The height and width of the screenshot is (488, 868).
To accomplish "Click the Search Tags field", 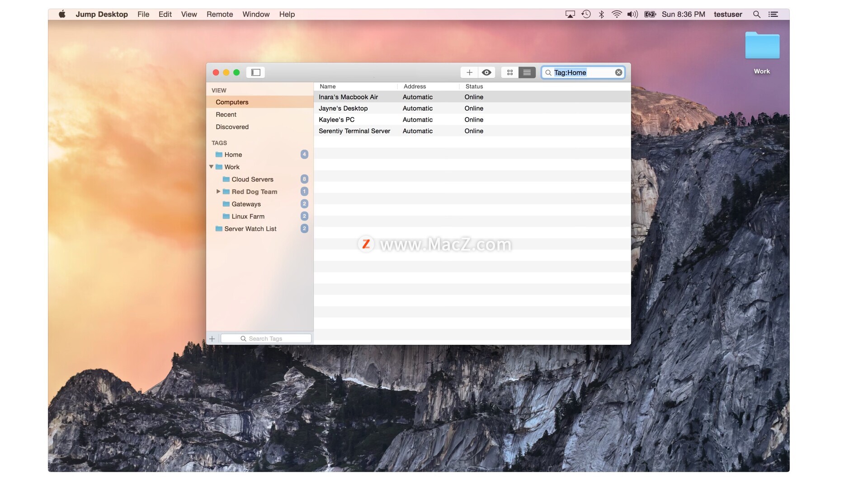I will (266, 338).
